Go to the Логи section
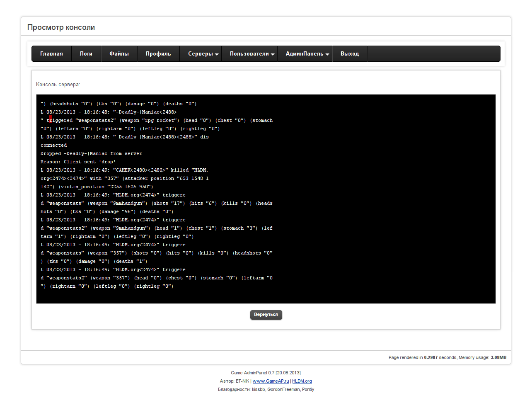The width and height of the screenshot is (532, 410). pos(86,54)
